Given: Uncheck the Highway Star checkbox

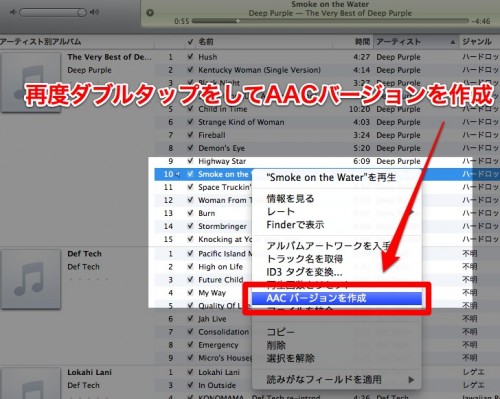Looking at the screenshot, I should pyautogui.click(x=190, y=161).
